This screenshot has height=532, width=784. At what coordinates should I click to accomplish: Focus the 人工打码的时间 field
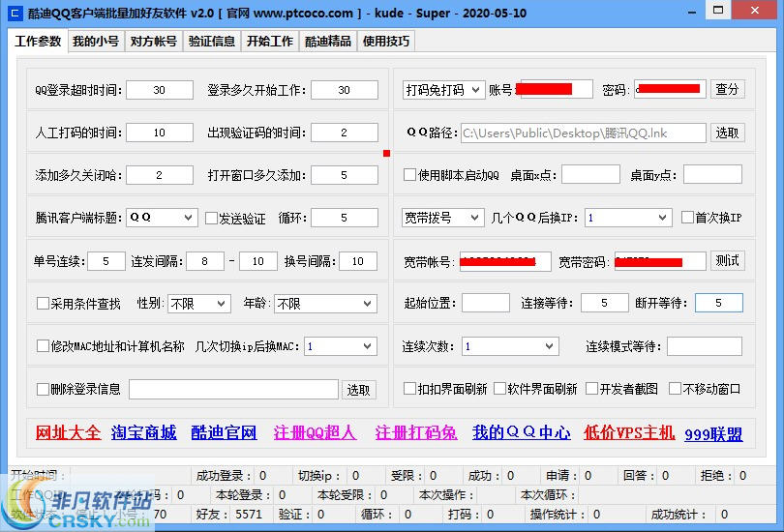160,133
